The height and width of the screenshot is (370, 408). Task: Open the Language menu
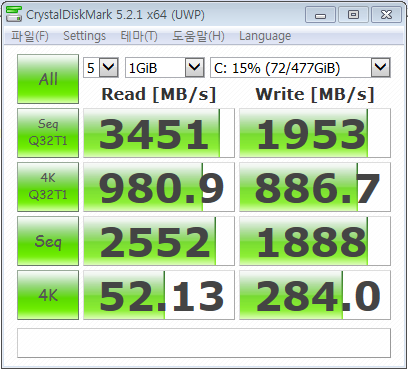click(x=265, y=36)
